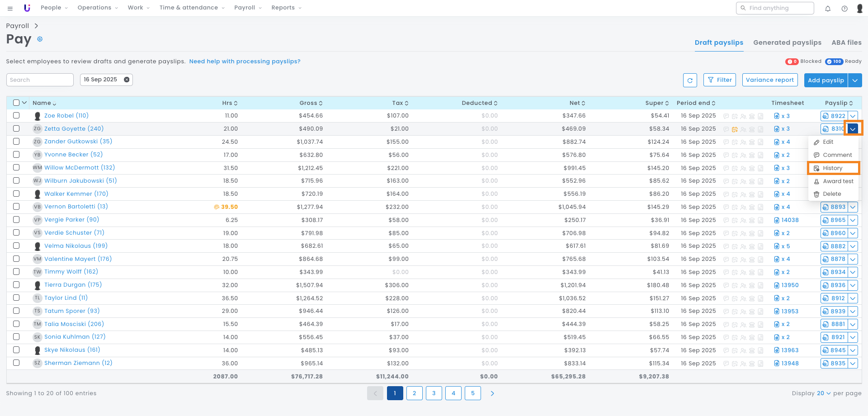Viewport: 868px width, 416px height.
Task: Open notifications bell icon
Action: pyautogui.click(x=828, y=9)
